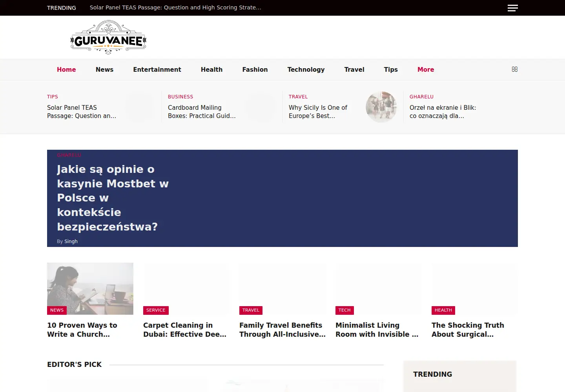Click the HEALTH category badge
This screenshot has height=392, width=565.
443,310
